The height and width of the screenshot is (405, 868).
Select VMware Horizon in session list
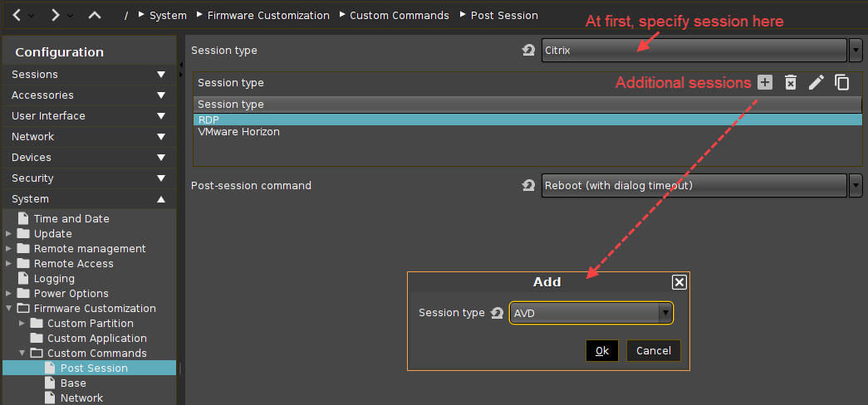click(239, 132)
